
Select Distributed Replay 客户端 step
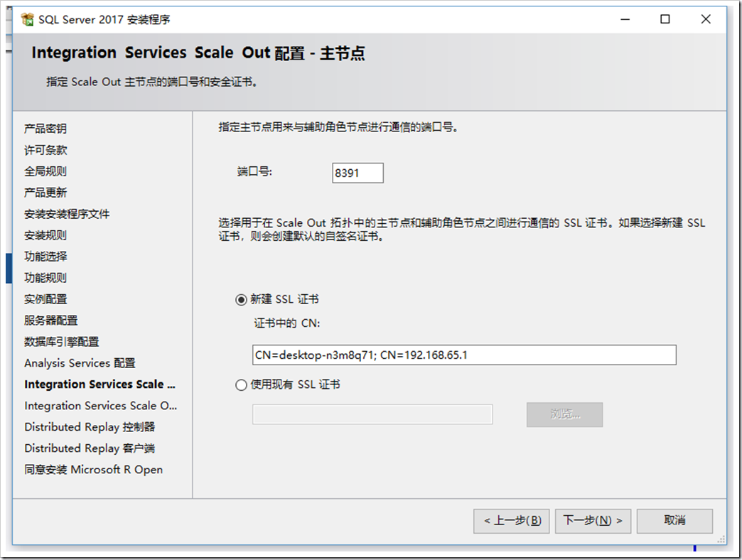90,448
